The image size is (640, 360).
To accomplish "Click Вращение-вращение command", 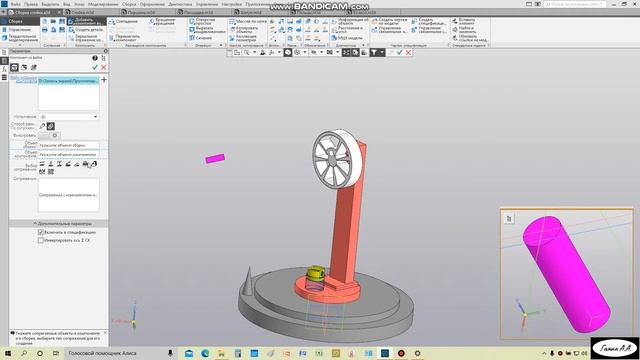I will coord(162,21).
